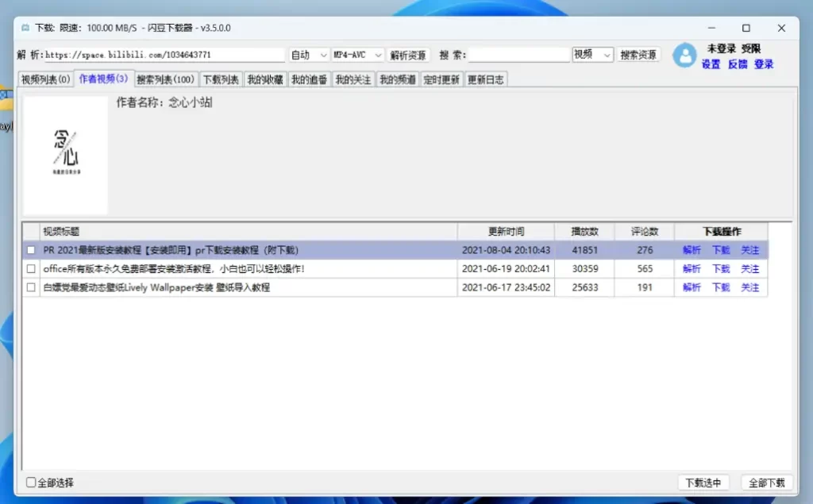
Task: Click the 搜索资源 search button
Action: [x=640, y=55]
